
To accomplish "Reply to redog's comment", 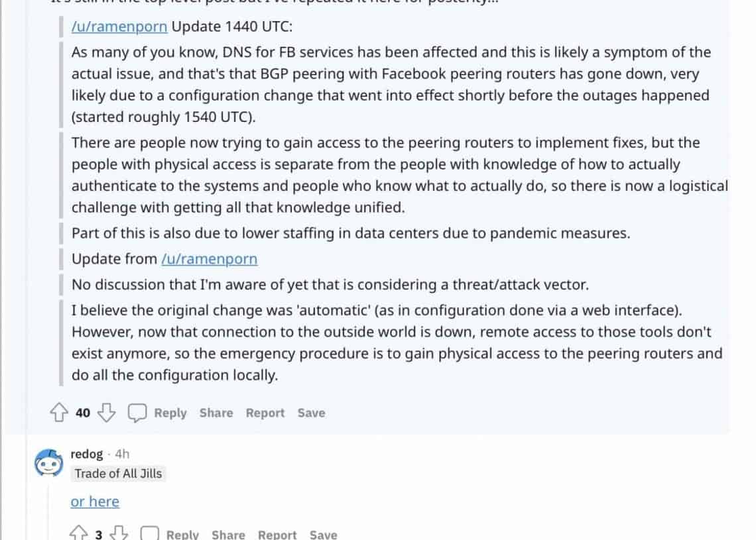I will pyautogui.click(x=182, y=534).
